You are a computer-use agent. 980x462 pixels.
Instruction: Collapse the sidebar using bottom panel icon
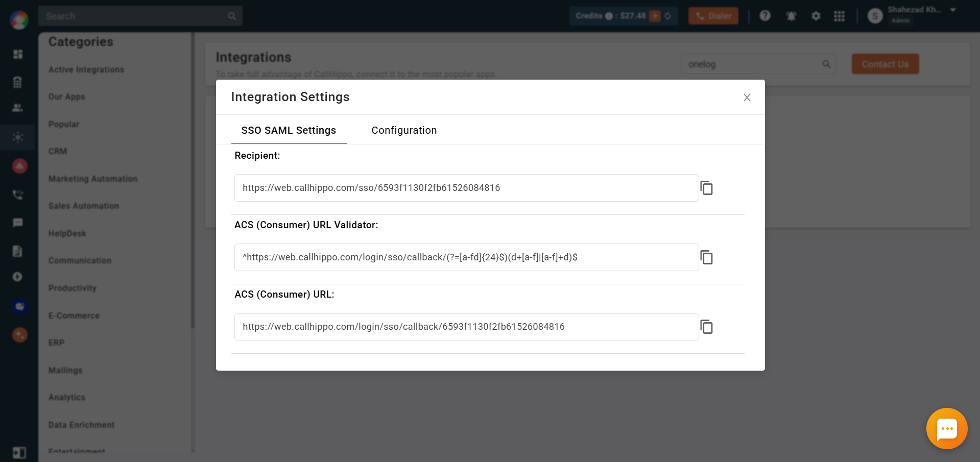click(x=19, y=453)
